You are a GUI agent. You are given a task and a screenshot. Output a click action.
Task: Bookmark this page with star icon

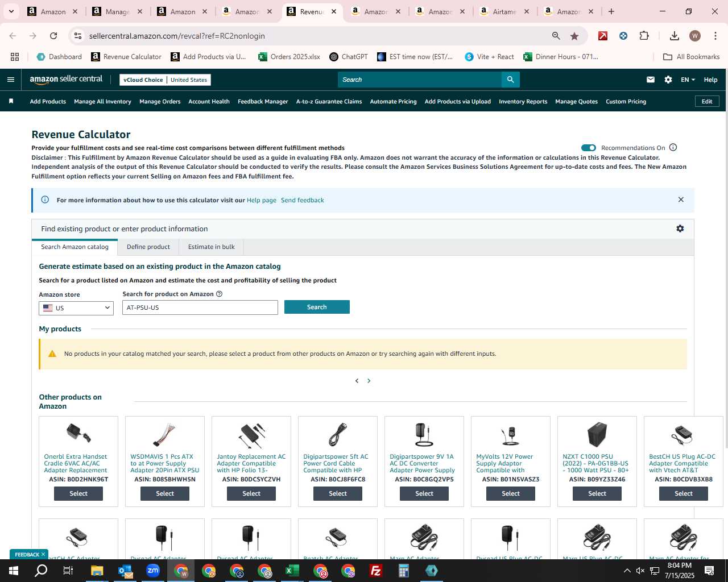coord(574,36)
